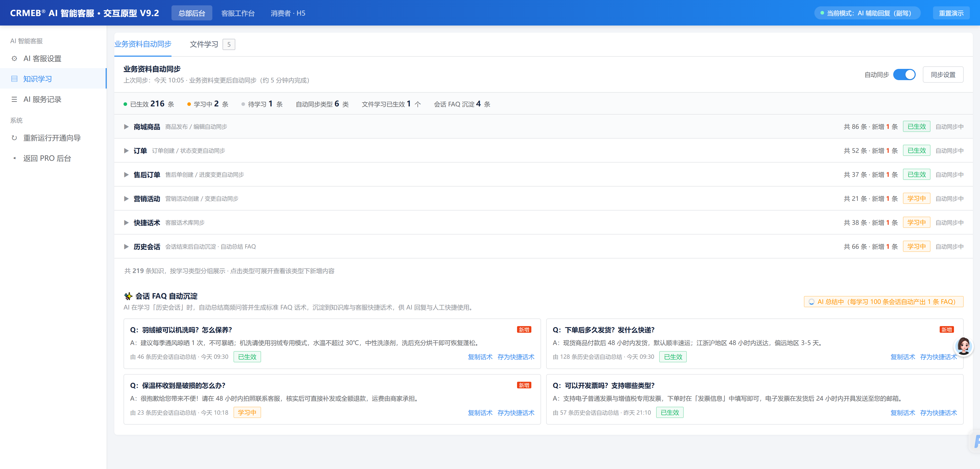Click the customer service avatar floating icon
The image size is (980, 469).
pyautogui.click(x=964, y=346)
